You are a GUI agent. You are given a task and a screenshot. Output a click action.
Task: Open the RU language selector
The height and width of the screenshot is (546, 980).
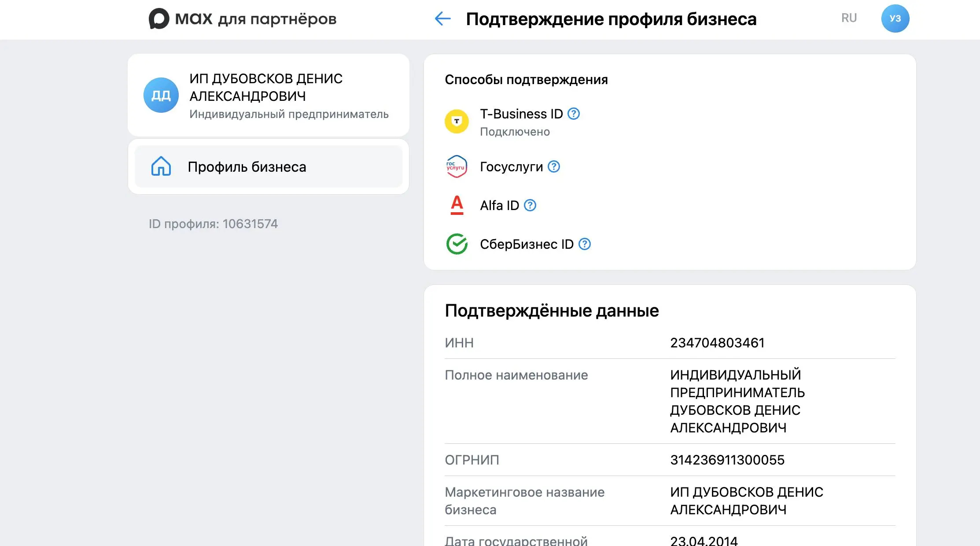[x=849, y=18]
